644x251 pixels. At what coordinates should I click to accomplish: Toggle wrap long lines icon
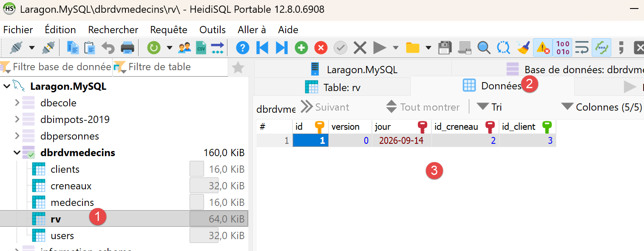(x=582, y=47)
